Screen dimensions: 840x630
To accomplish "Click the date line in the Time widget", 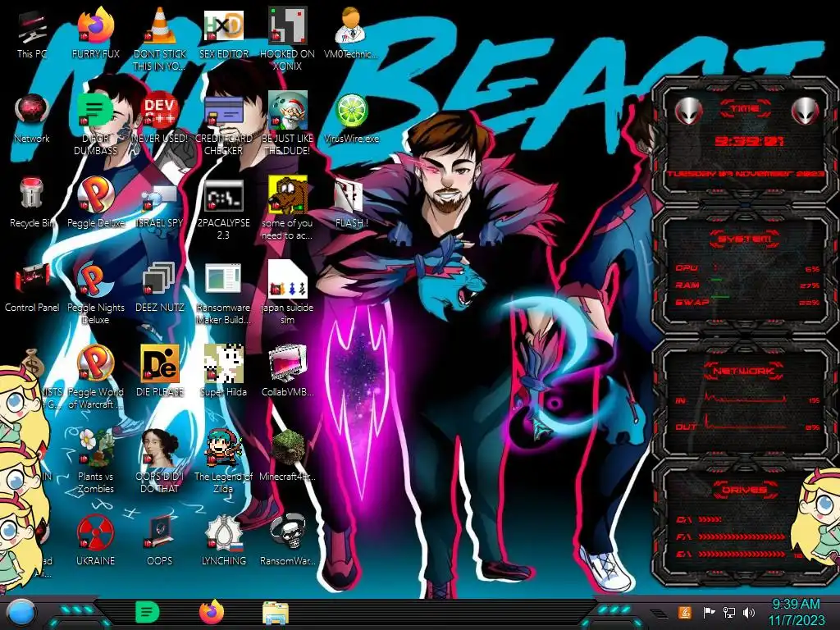I will [745, 174].
